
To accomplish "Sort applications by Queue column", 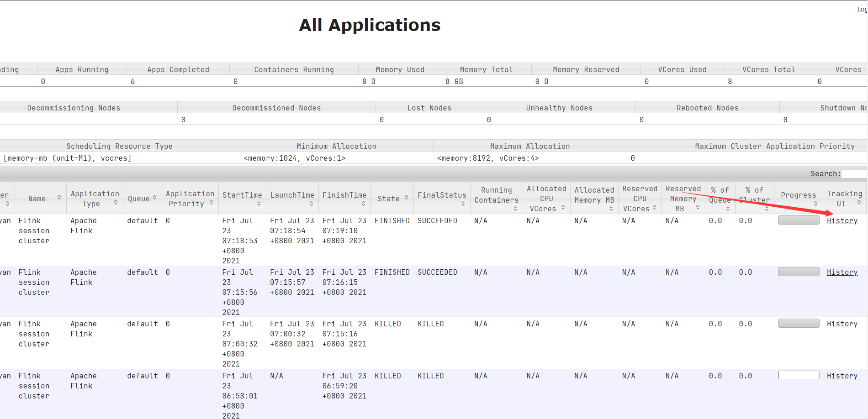I will pyautogui.click(x=143, y=199).
